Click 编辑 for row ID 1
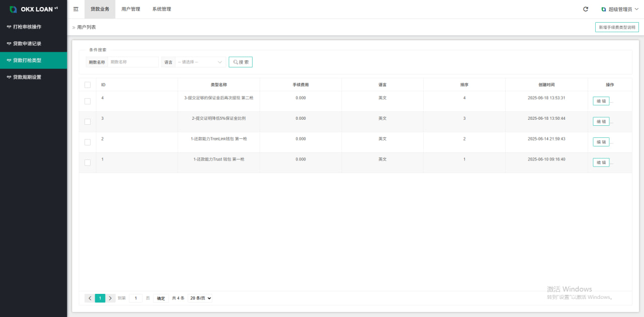 [601, 163]
